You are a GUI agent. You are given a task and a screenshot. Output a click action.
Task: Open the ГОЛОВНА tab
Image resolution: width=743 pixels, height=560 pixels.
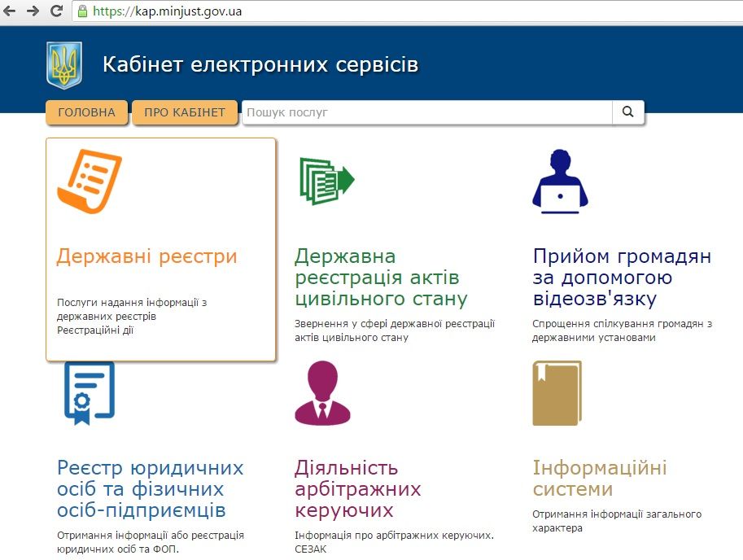87,112
